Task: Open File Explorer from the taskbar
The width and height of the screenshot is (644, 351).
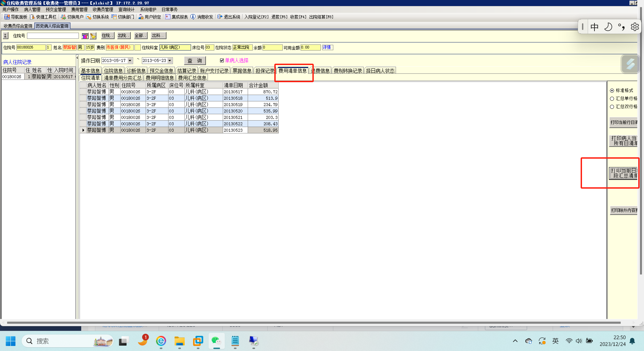Action: click(179, 341)
